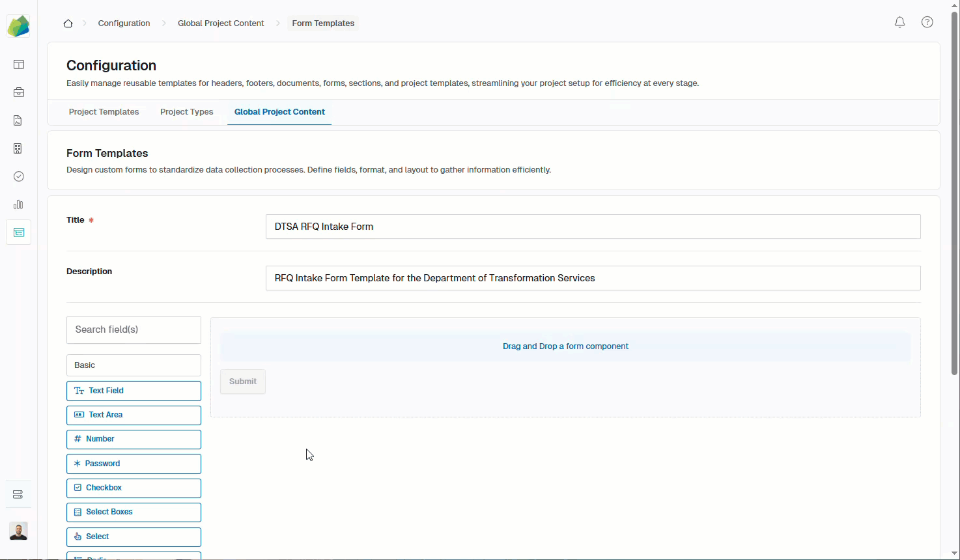Select the building icon in the sidebar

click(x=18, y=148)
